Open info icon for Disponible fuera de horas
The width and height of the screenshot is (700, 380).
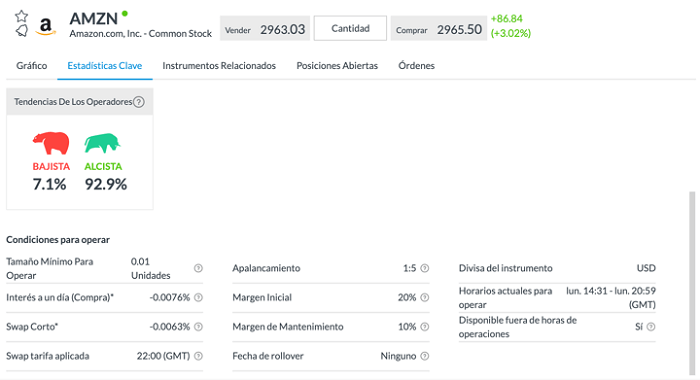click(651, 327)
